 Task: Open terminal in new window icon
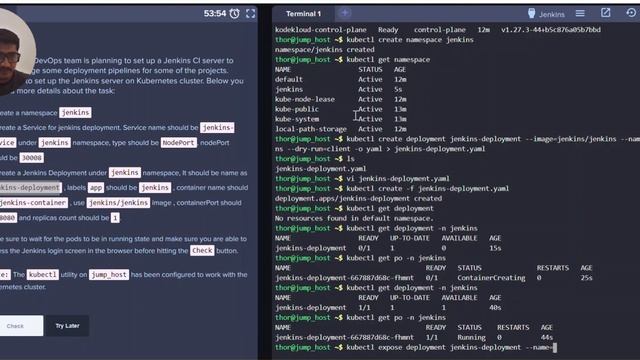(x=606, y=13)
